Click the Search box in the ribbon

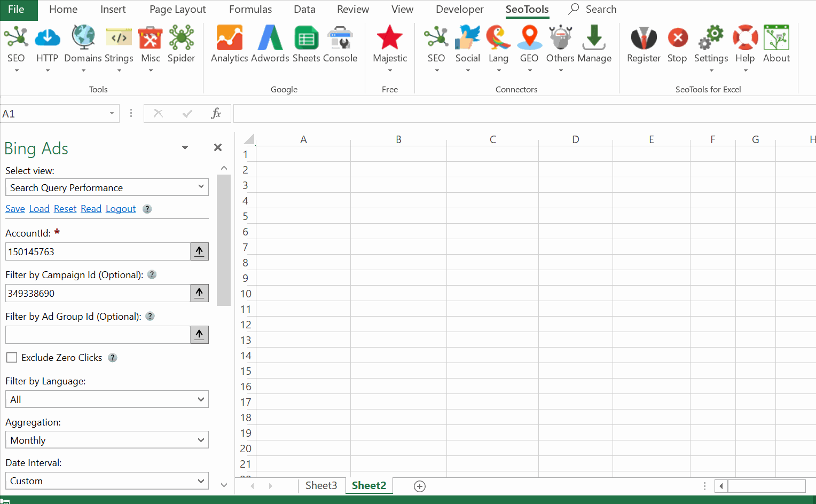click(593, 9)
